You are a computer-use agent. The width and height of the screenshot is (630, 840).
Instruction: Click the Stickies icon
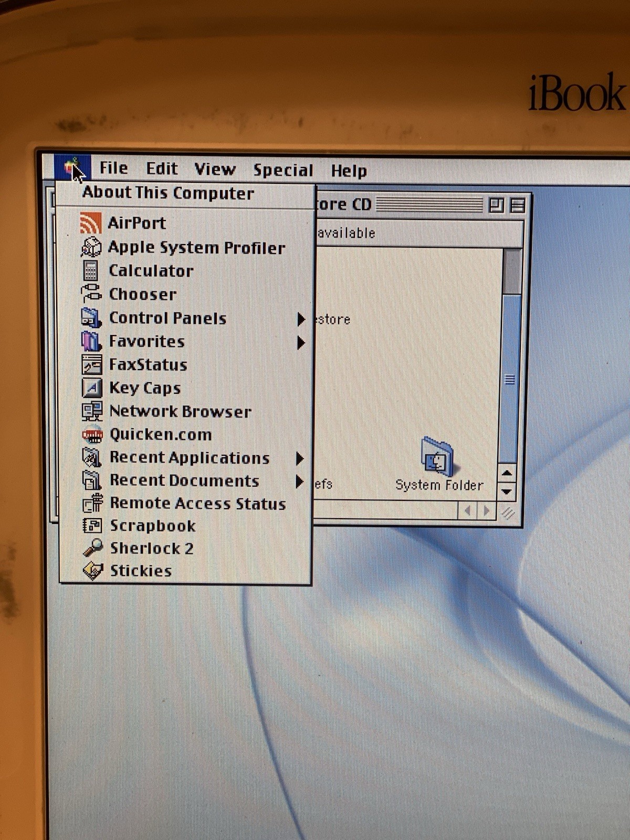pyautogui.click(x=93, y=571)
